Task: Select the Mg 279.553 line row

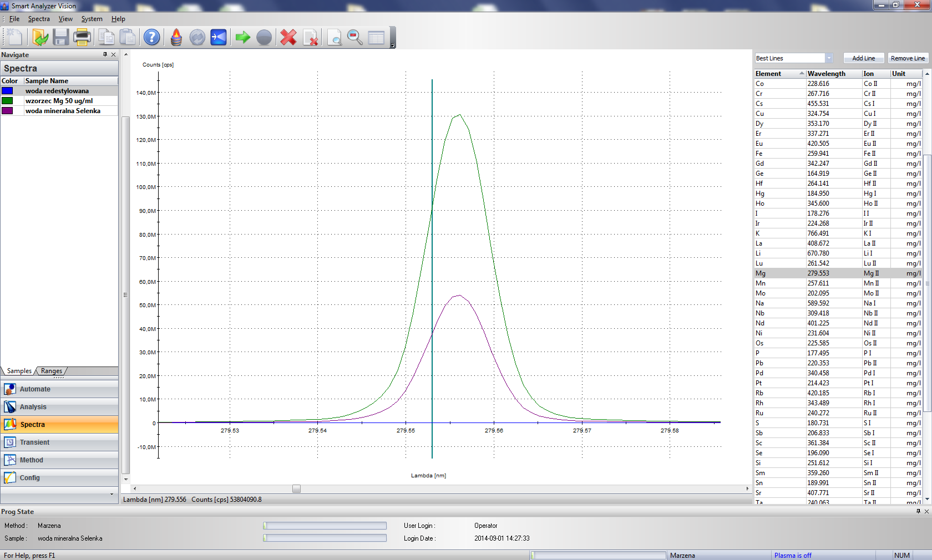Action: [x=838, y=273]
